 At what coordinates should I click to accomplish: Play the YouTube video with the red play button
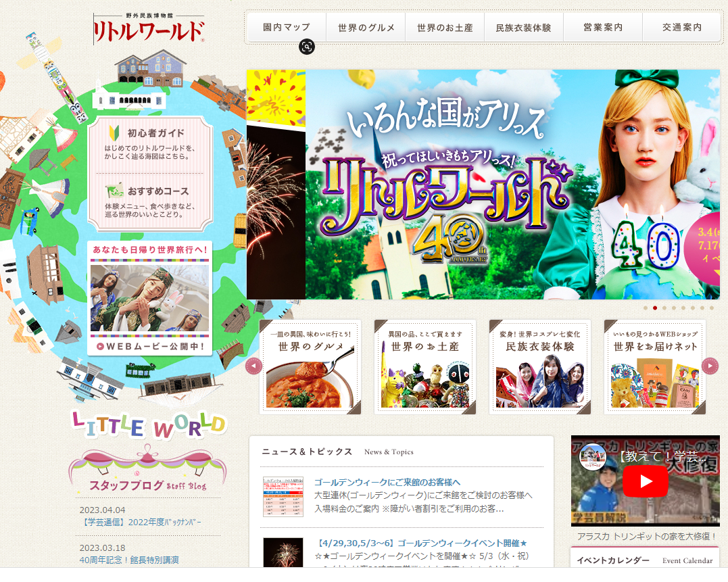coord(645,481)
